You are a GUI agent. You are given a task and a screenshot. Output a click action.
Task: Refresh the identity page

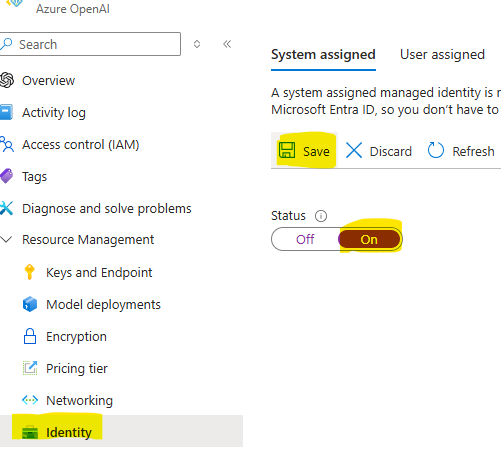click(x=461, y=151)
